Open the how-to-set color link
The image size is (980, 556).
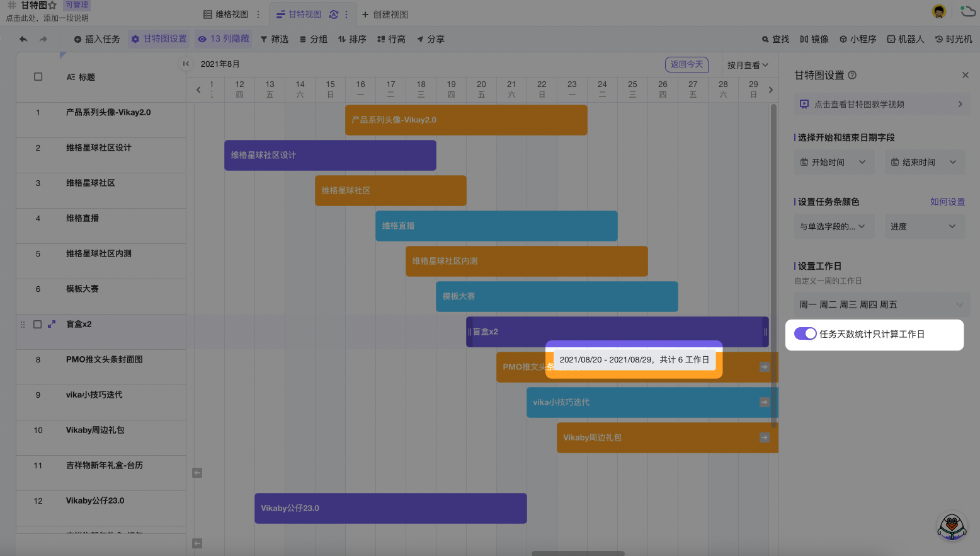click(947, 202)
